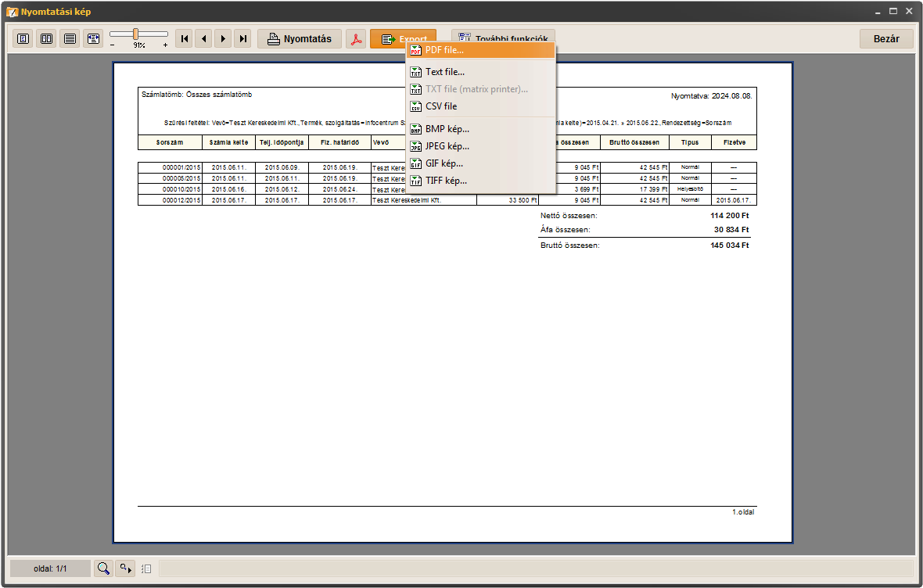Image resolution: width=923 pixels, height=588 pixels.
Task: Click the find next icon
Action: point(125,568)
